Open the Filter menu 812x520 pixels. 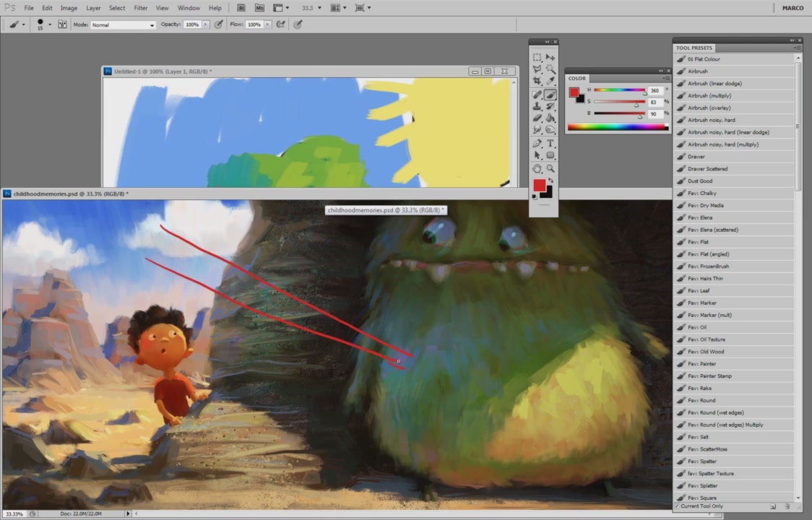140,8
